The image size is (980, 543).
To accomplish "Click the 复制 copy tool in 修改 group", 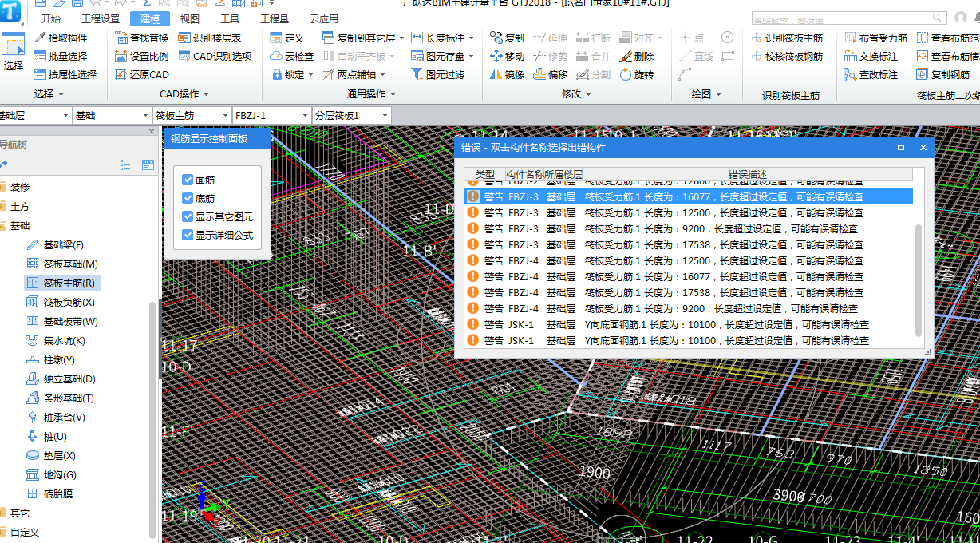I will (x=507, y=38).
